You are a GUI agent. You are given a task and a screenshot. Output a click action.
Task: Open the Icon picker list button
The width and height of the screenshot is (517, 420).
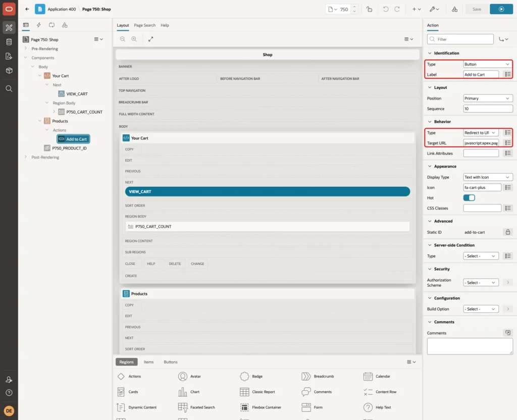tap(508, 187)
